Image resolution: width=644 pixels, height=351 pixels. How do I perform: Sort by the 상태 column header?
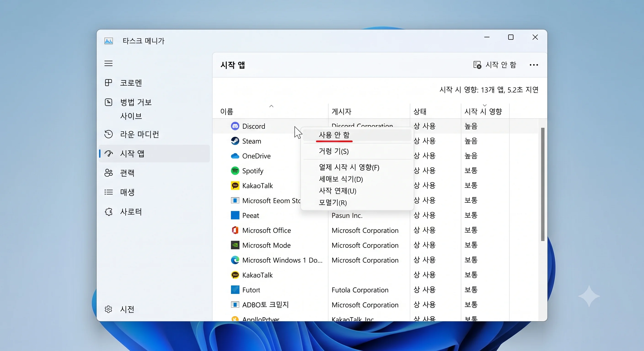tap(420, 112)
